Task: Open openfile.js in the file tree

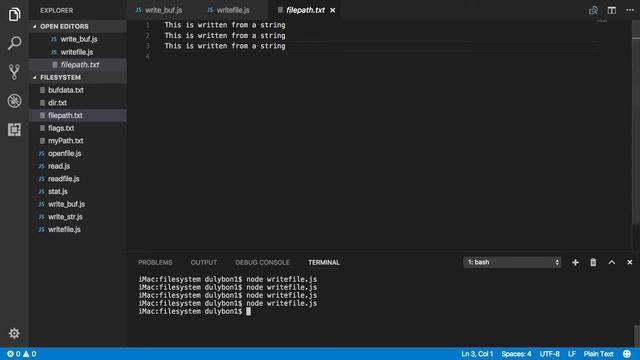Action: tap(78, 153)
